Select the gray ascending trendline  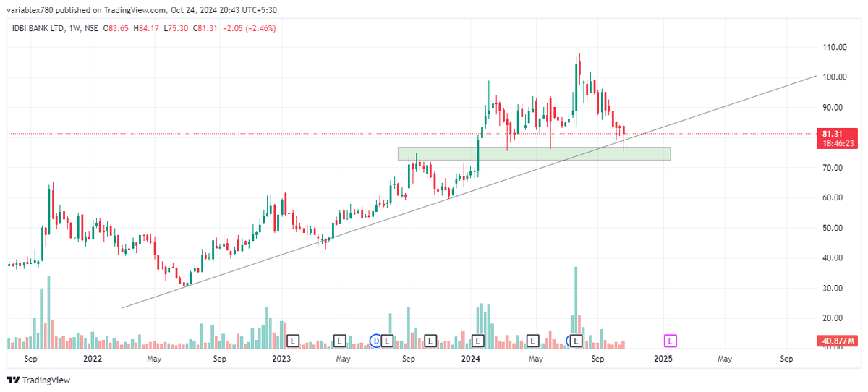[469, 192]
